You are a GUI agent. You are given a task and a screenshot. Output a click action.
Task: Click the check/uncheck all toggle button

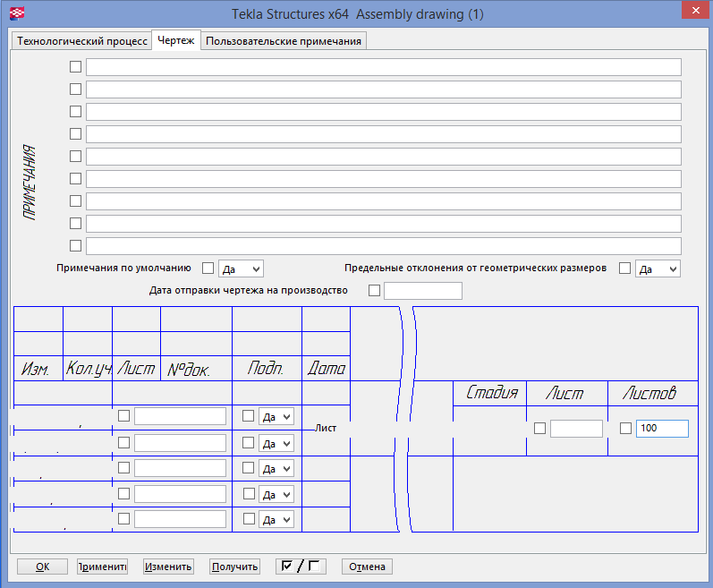[301, 566]
